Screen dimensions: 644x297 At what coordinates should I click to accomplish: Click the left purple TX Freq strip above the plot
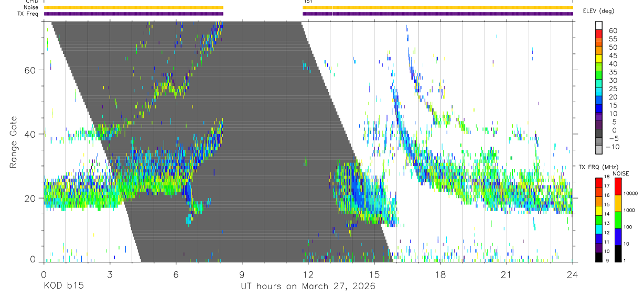tap(133, 14)
